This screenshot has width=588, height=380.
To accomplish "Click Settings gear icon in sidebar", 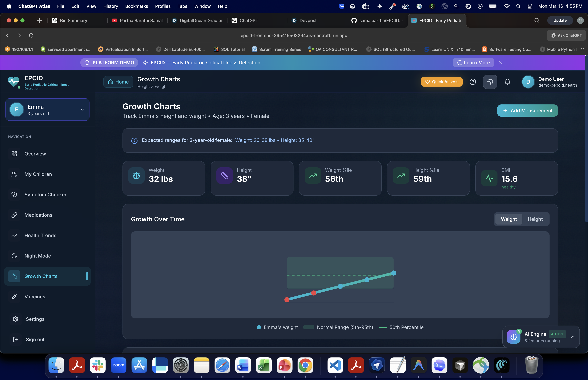I will [x=15, y=319].
